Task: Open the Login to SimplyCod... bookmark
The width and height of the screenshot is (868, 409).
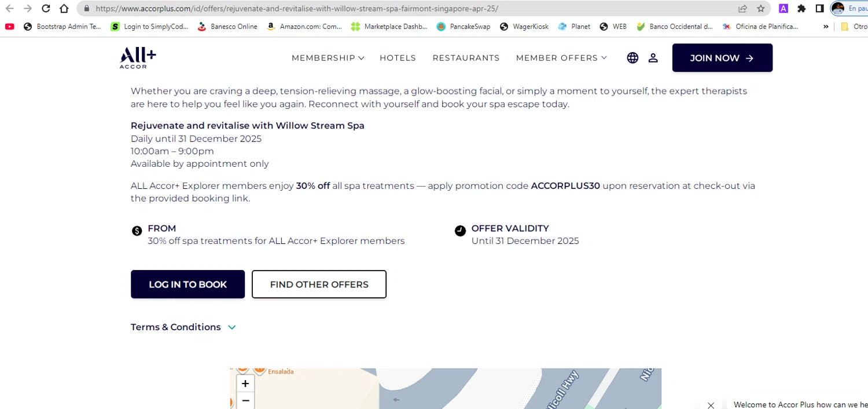Action: (150, 27)
